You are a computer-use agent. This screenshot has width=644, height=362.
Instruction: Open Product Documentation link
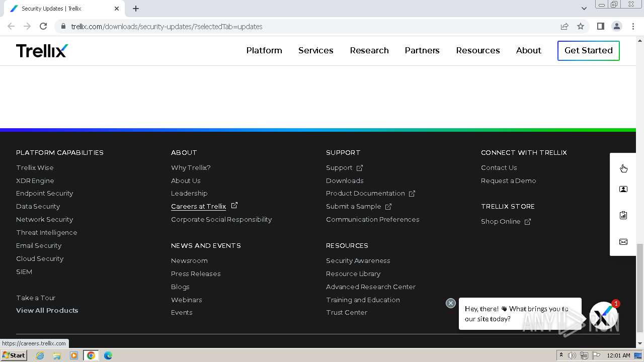tap(371, 193)
